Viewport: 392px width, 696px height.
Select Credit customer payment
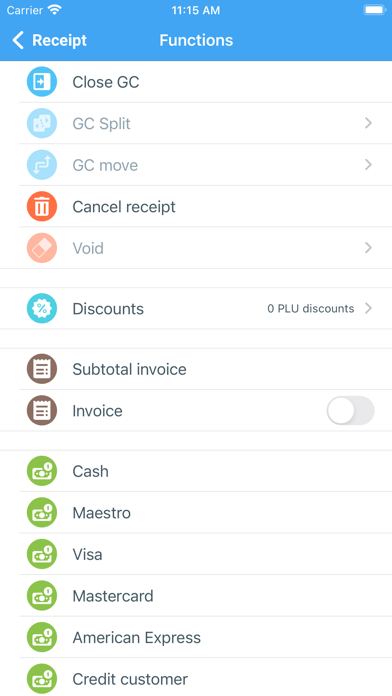coord(196,677)
